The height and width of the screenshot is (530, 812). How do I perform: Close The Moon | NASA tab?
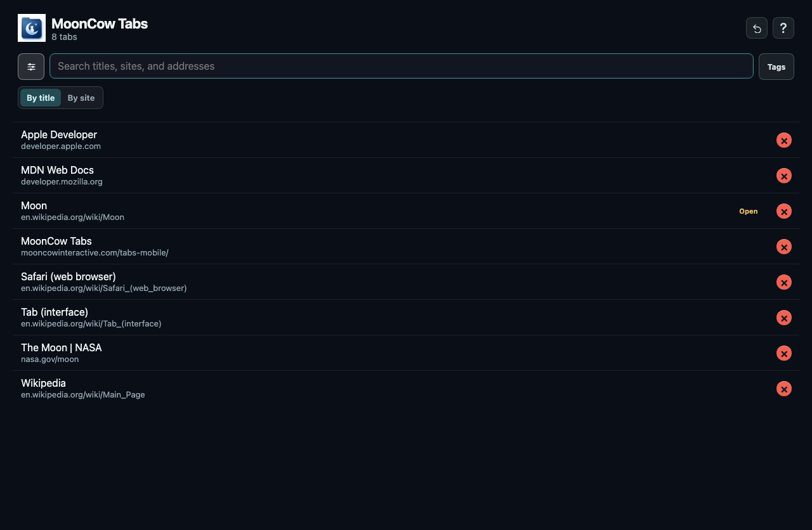coord(784,353)
